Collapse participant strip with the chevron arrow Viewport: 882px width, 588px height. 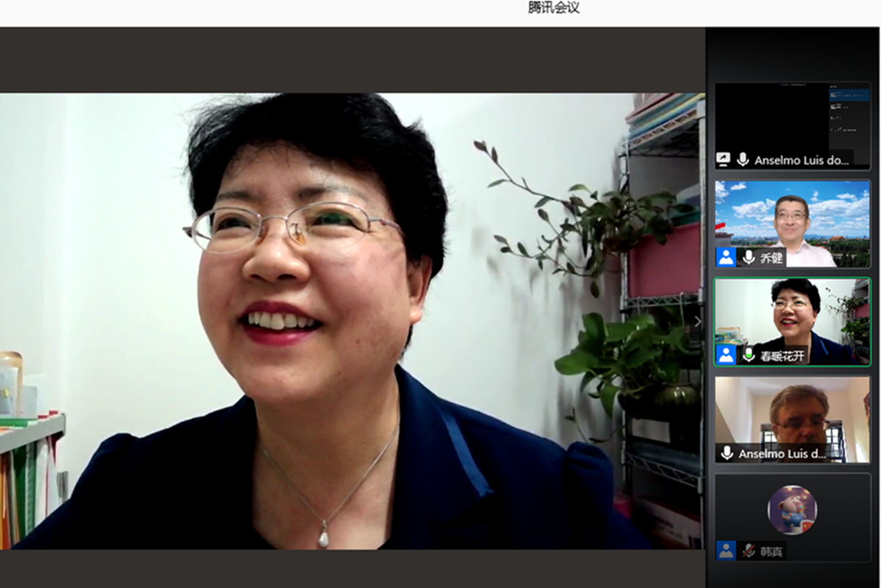[x=698, y=321]
